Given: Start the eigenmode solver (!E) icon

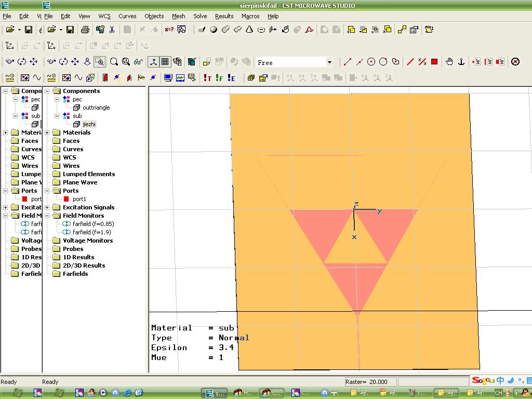Looking at the screenshot, I should 231,78.
